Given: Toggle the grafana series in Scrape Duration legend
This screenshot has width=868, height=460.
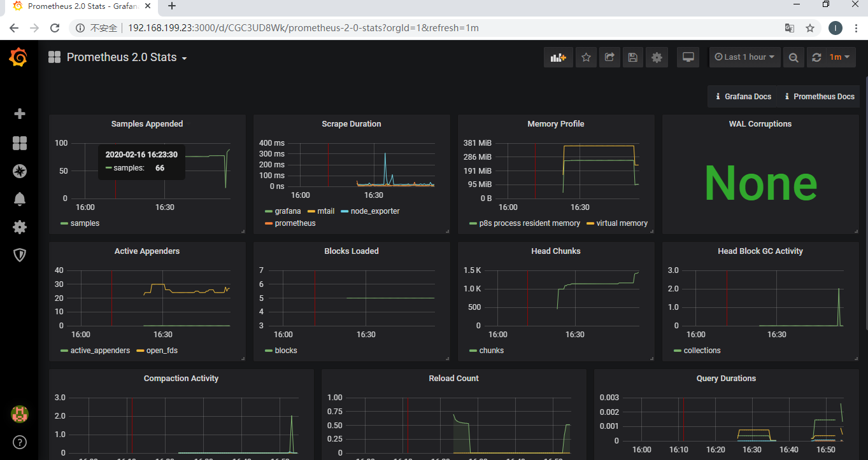Looking at the screenshot, I should tap(288, 211).
